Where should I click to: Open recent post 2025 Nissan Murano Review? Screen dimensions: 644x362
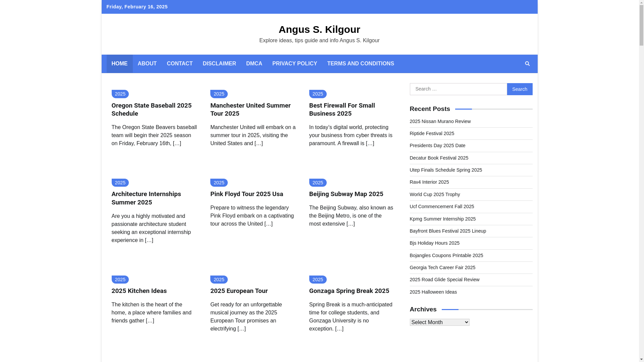pyautogui.click(x=440, y=121)
